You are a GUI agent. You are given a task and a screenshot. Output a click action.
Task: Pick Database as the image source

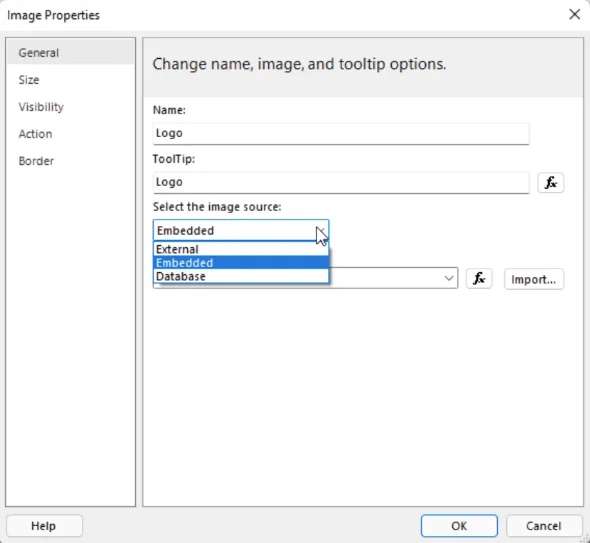click(241, 276)
